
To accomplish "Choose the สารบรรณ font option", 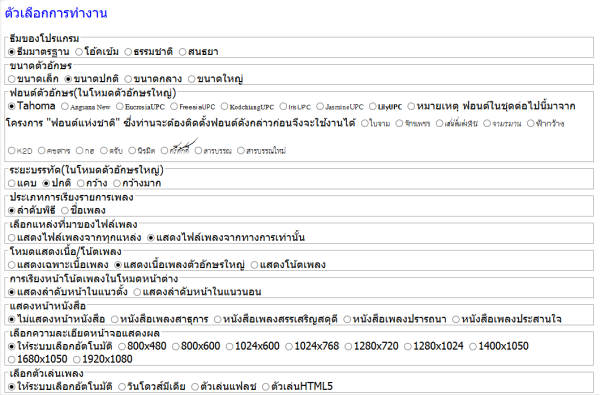I will tap(198, 150).
